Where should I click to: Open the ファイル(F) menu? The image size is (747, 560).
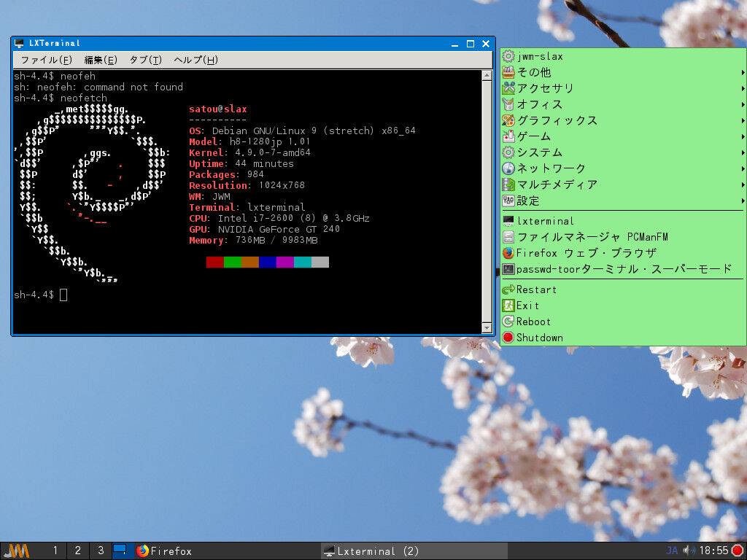click(x=46, y=60)
